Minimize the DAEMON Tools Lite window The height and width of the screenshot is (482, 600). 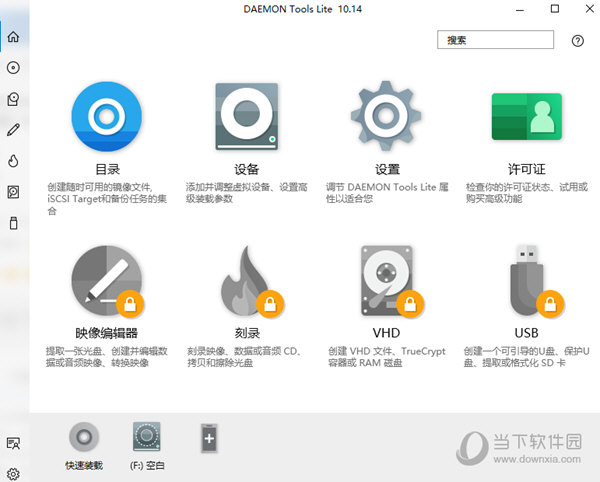click(520, 9)
